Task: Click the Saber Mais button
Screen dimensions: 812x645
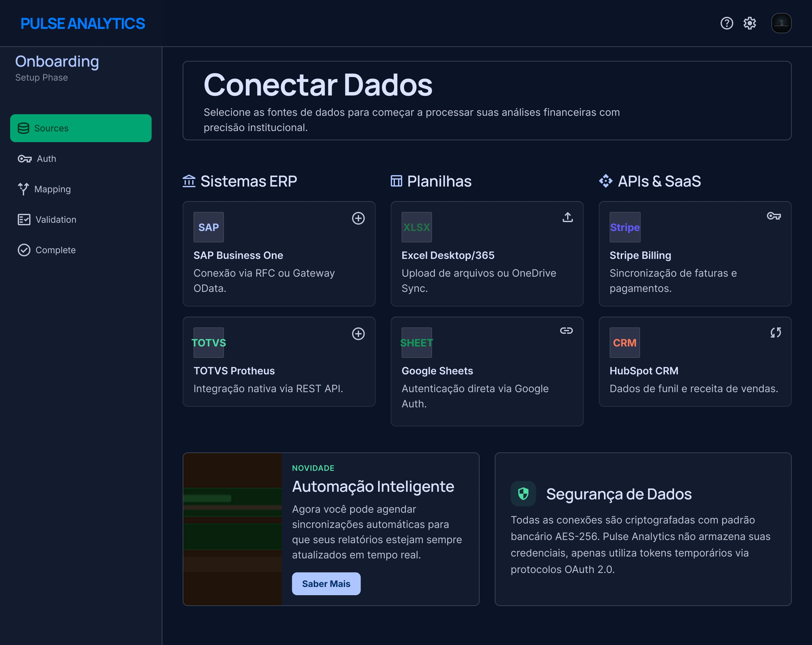Action: [x=326, y=584]
